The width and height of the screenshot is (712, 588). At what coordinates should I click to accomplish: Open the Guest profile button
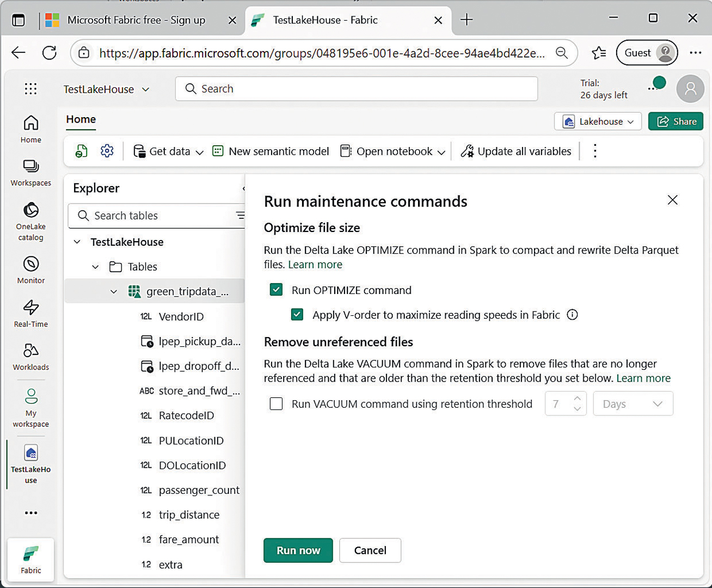(x=647, y=53)
